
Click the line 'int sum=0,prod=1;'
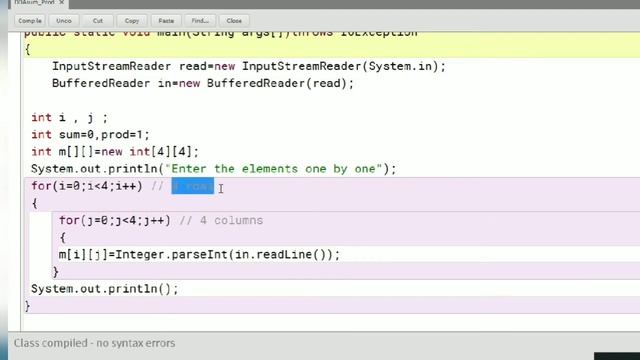[x=91, y=135]
